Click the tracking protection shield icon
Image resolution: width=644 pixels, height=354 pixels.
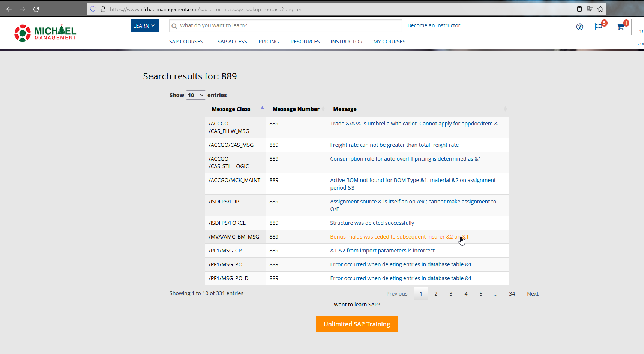(x=92, y=9)
